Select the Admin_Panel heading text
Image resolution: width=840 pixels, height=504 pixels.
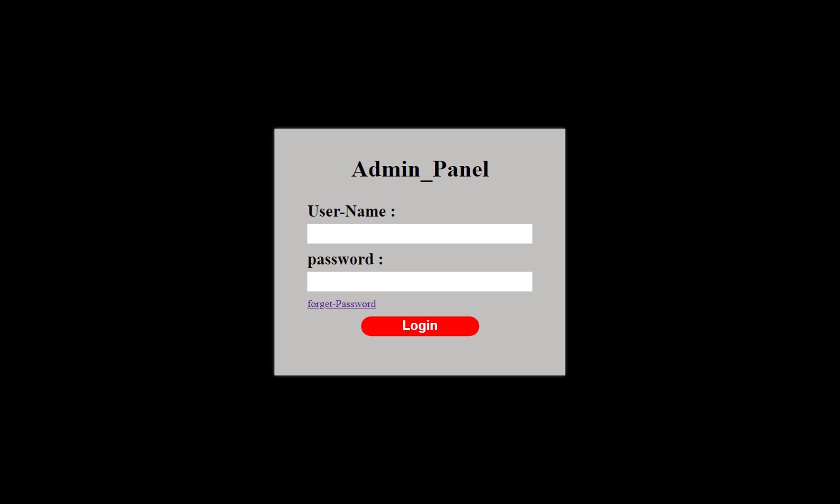point(420,169)
